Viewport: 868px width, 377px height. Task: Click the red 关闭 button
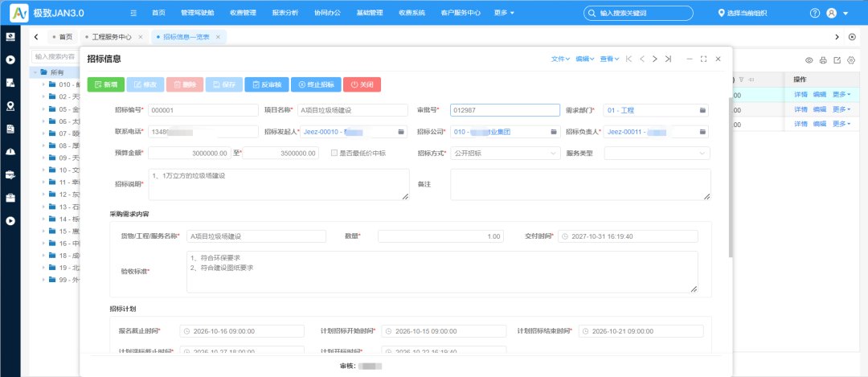pyautogui.click(x=362, y=84)
